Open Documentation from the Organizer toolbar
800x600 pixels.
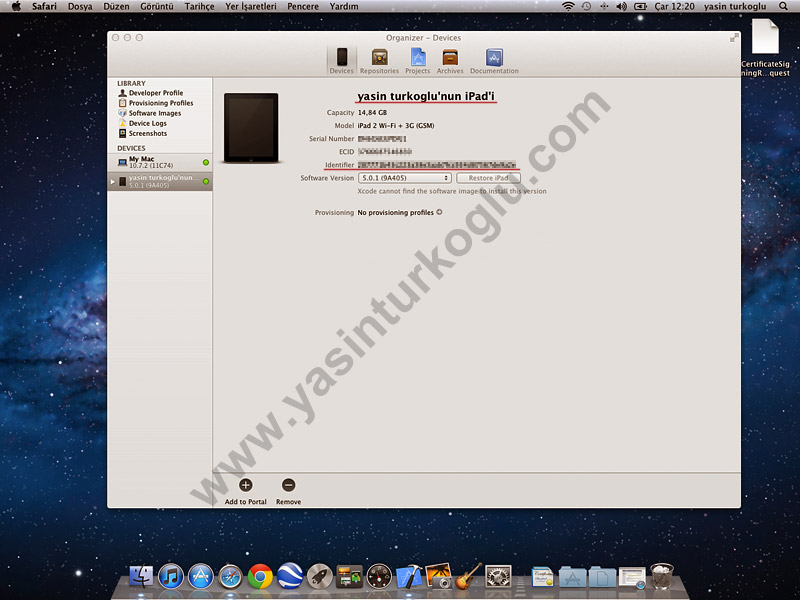494,61
